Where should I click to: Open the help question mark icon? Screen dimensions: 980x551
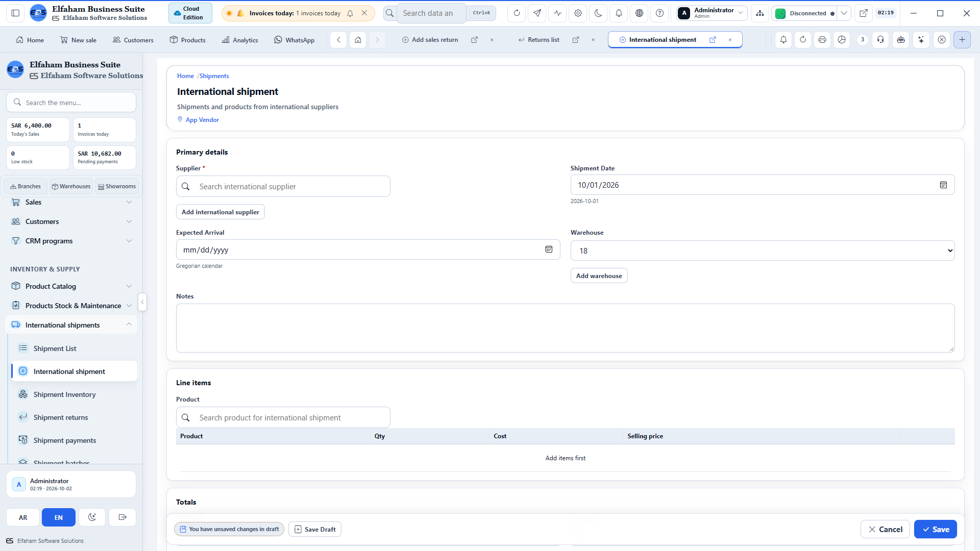(659, 13)
